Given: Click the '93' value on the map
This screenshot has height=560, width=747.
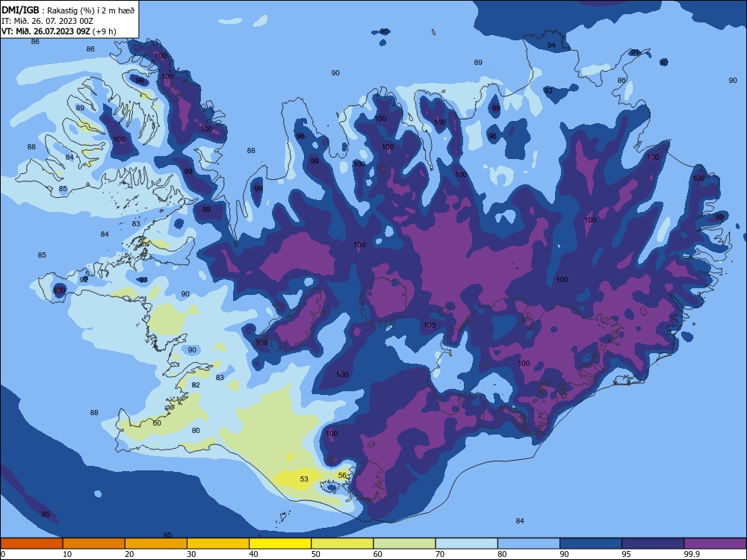Looking at the screenshot, I should (143, 279).
